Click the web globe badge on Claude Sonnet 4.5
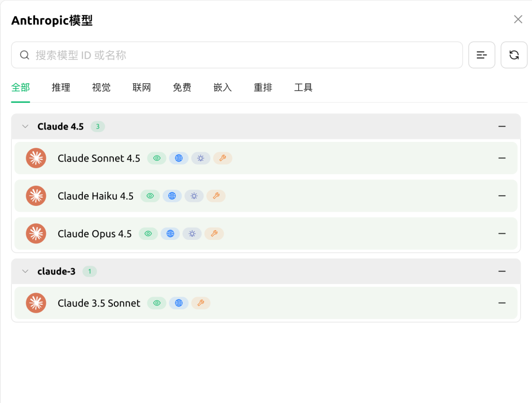 pos(179,158)
